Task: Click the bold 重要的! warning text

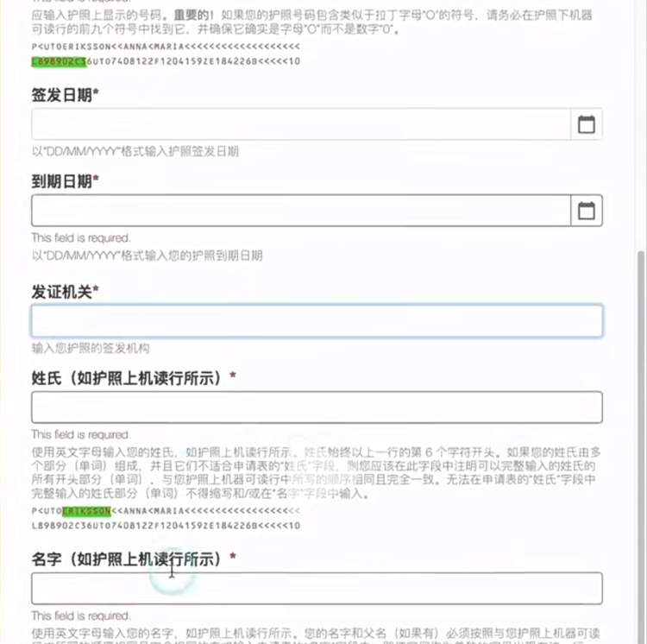Action: pyautogui.click(x=193, y=16)
